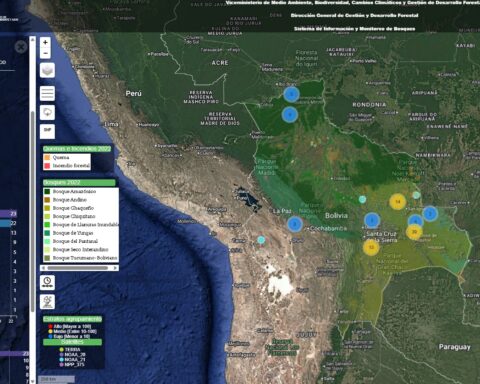This screenshot has height=384, width=480.
Task: Click the satellite dish icon
Action: pos(47,301)
